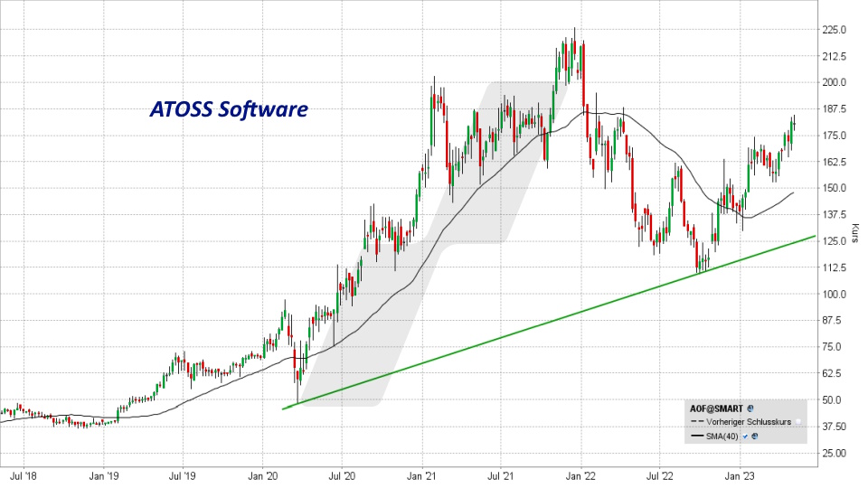
Task: Click the Jul '18 date label
Action: pos(24,476)
